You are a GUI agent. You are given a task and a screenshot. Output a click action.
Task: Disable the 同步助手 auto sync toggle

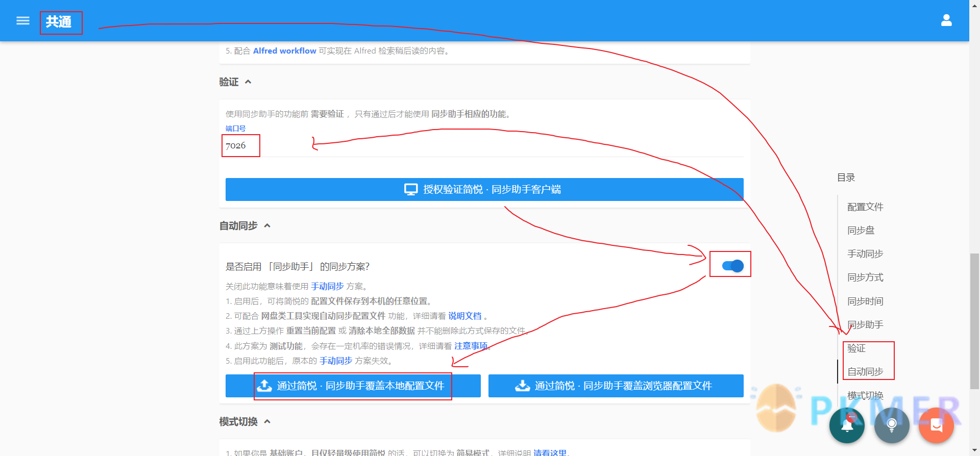point(732,266)
